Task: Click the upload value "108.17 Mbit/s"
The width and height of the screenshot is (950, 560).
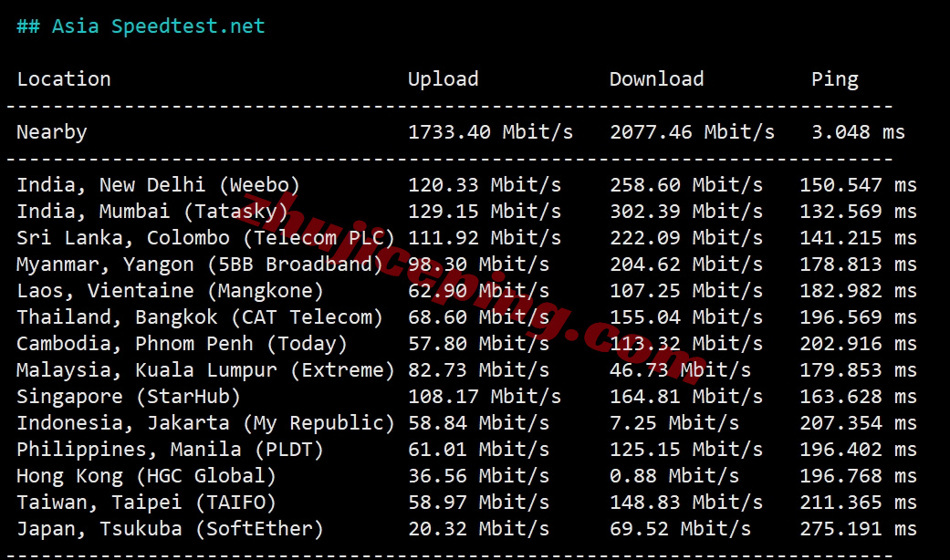Action: [x=485, y=397]
